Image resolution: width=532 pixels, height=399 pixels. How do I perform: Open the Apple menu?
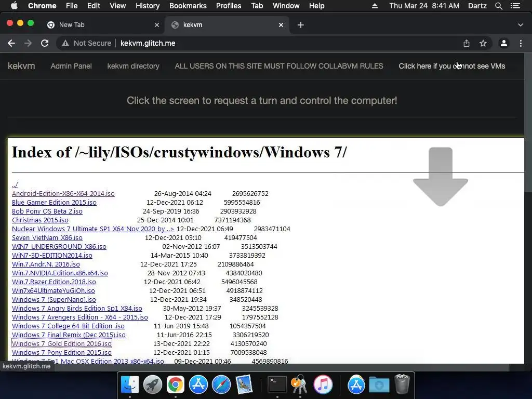click(x=14, y=6)
